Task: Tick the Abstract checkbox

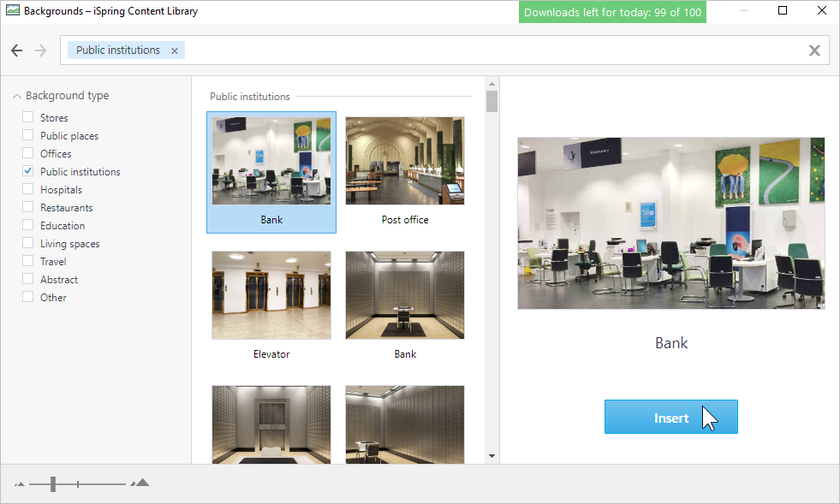Action: pos(28,278)
